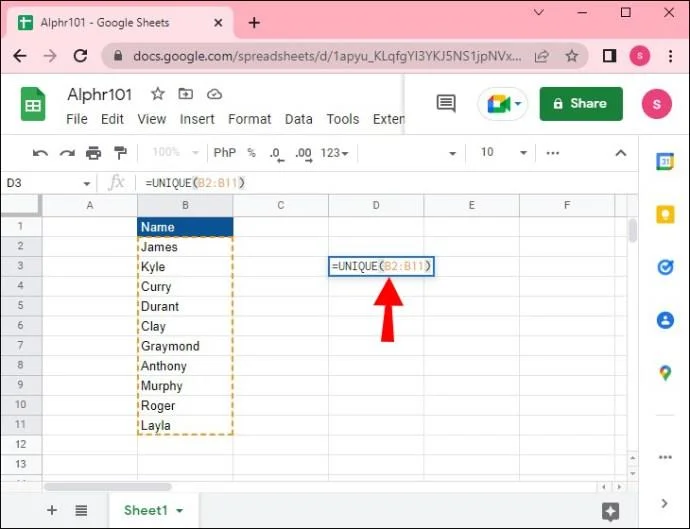The height and width of the screenshot is (529, 690).
Task: Open the Chrome menu
Action: 670,56
